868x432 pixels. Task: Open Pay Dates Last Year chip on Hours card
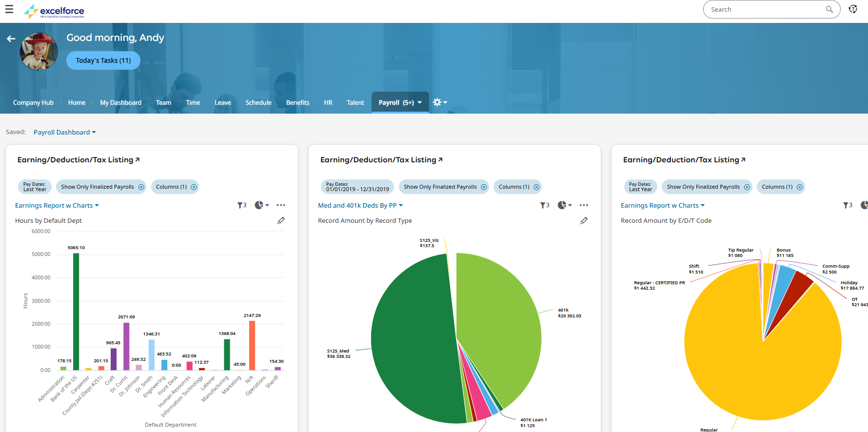(35, 187)
